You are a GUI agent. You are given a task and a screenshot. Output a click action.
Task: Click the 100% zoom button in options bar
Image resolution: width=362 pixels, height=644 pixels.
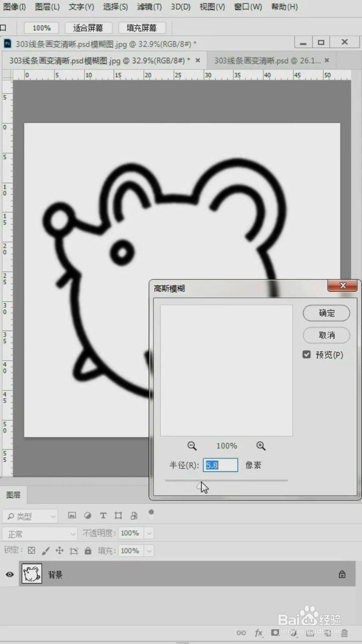[x=42, y=28]
